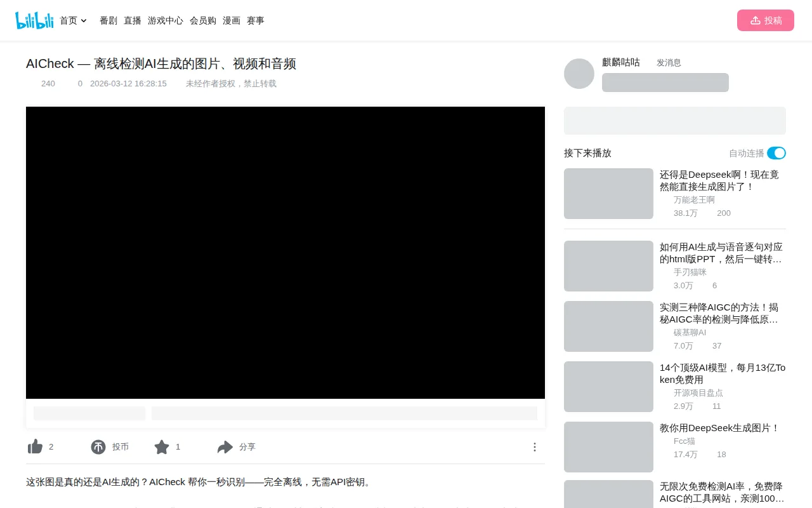The height and width of the screenshot is (508, 812).
Task: Click thumbnail of 实测三种降AIGC video
Action: point(608,326)
